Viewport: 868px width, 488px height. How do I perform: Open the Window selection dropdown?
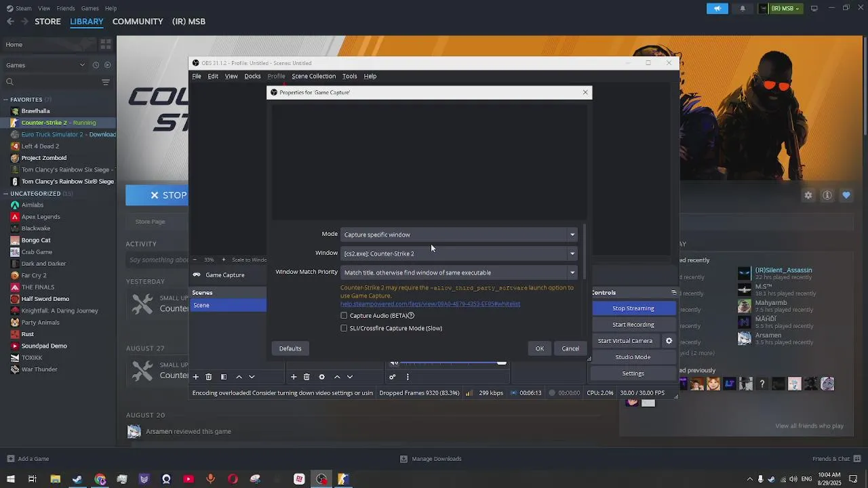point(459,253)
